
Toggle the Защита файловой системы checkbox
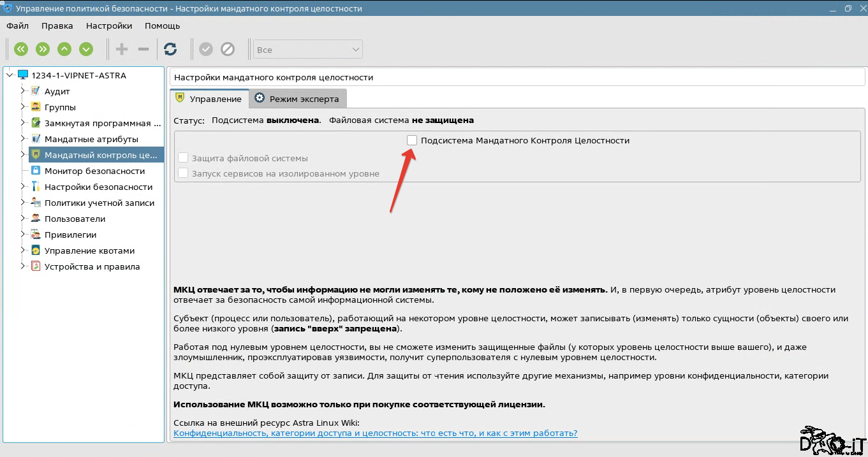[x=183, y=158]
